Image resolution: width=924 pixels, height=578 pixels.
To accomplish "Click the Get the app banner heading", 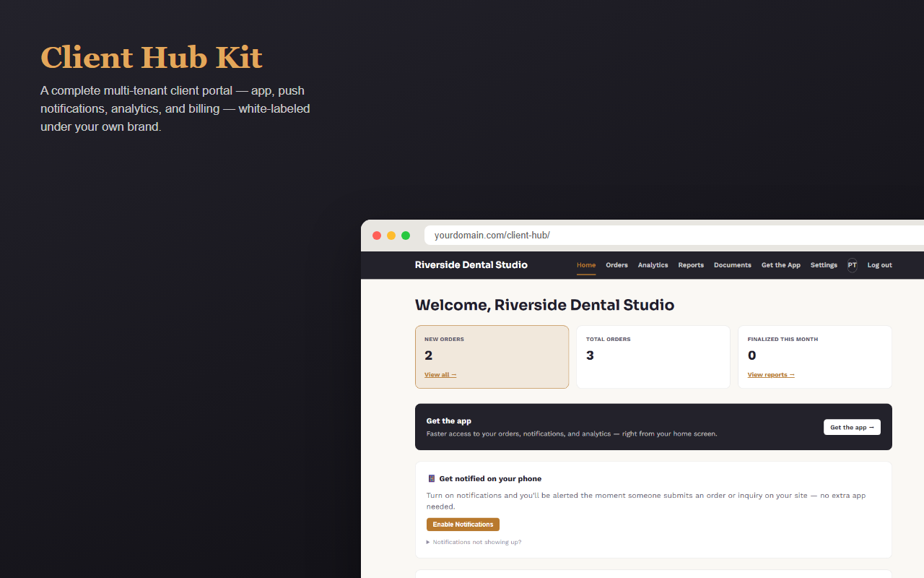I will pyautogui.click(x=449, y=420).
